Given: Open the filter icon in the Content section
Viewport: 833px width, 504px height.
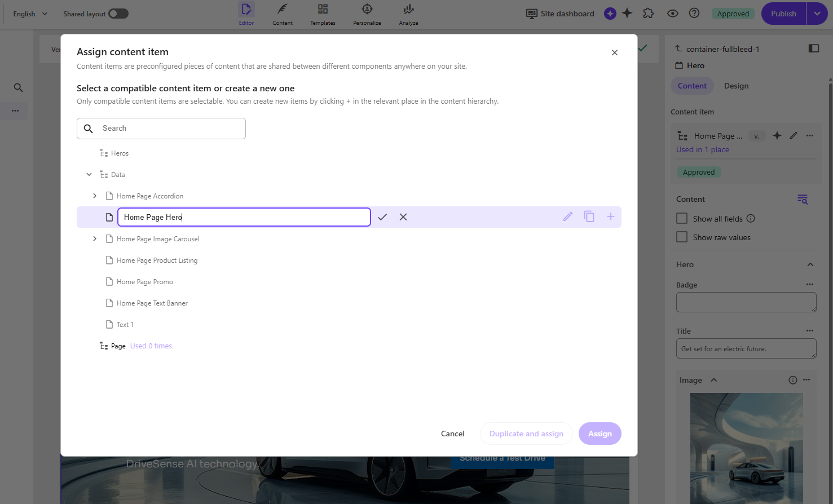Looking at the screenshot, I should (x=802, y=199).
